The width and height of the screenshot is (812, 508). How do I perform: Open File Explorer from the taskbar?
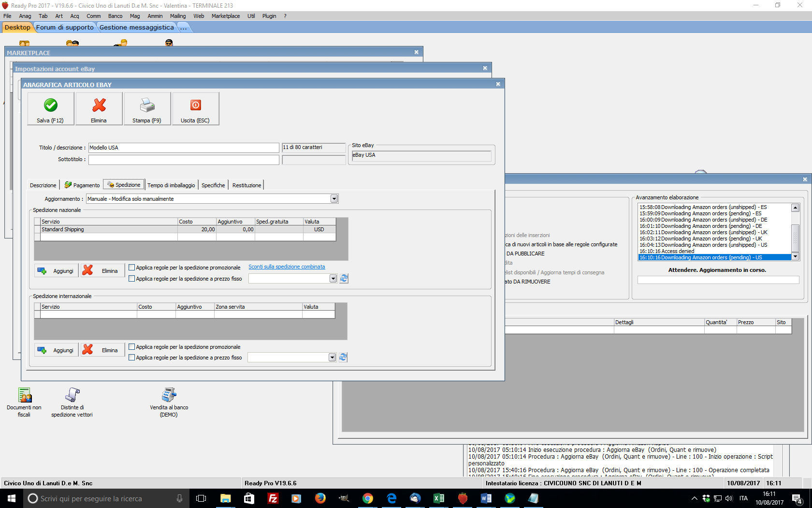point(225,498)
